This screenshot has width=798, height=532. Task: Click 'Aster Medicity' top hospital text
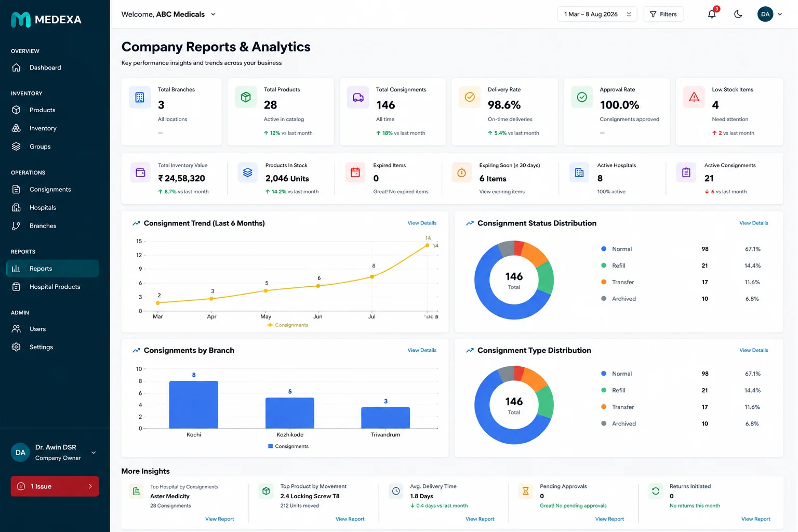[x=170, y=496]
